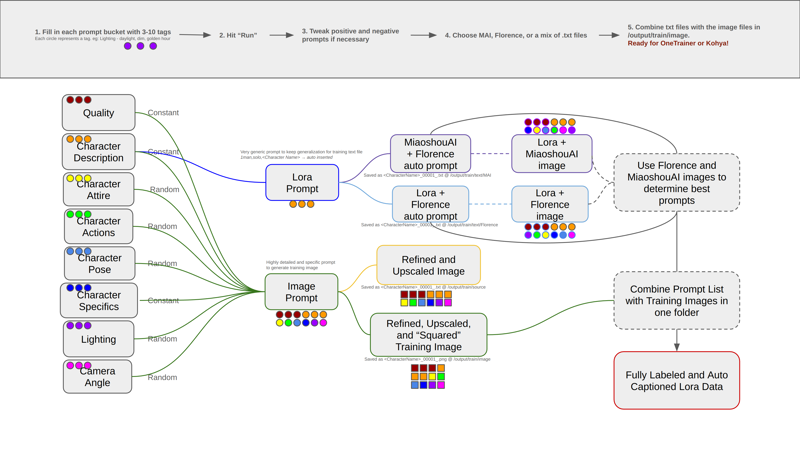Click step 3 'Tweak positive and negative prompts' text
The width and height of the screenshot is (800, 450).
tap(351, 35)
